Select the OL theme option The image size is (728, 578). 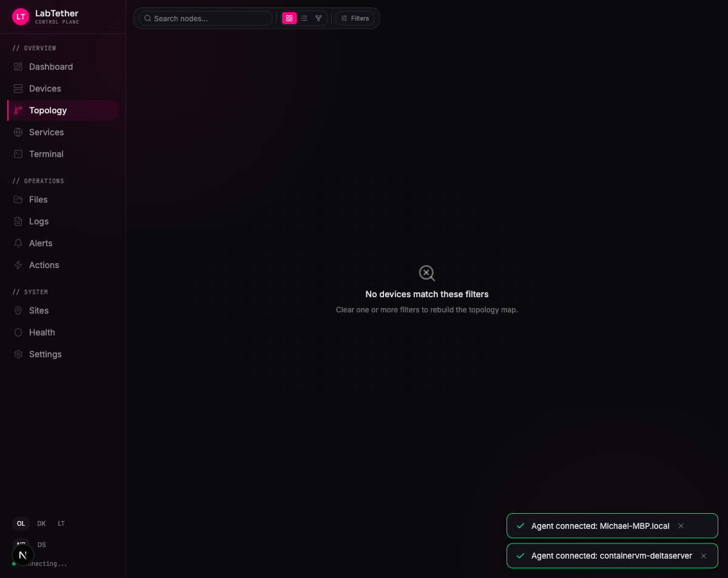click(x=21, y=523)
